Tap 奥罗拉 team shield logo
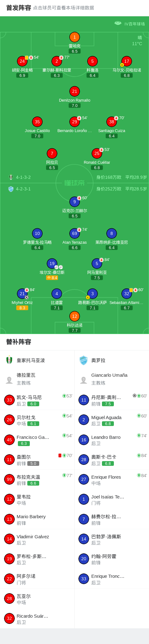Screen dimensions: 149x644 click(83, 360)
